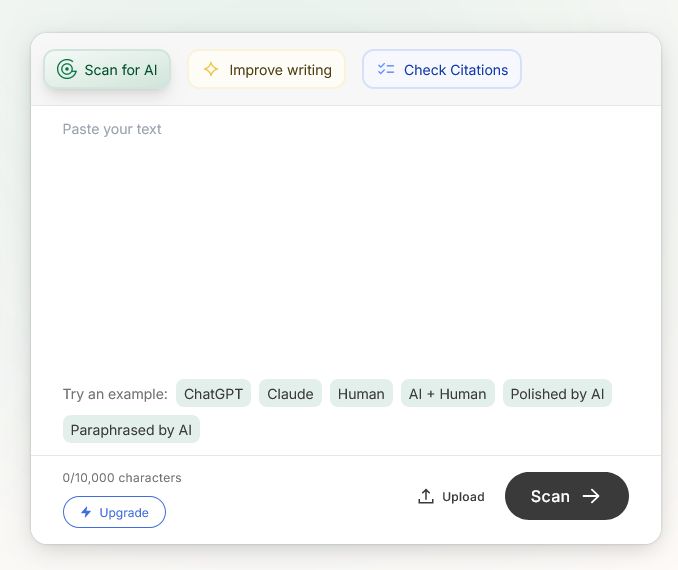Click the Upgrade button

point(114,512)
